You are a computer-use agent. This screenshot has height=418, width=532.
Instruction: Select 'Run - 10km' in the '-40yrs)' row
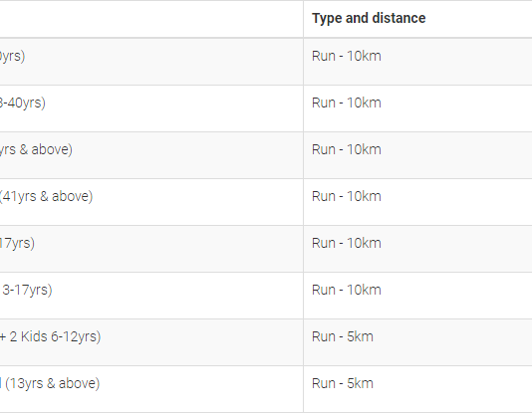click(x=347, y=103)
